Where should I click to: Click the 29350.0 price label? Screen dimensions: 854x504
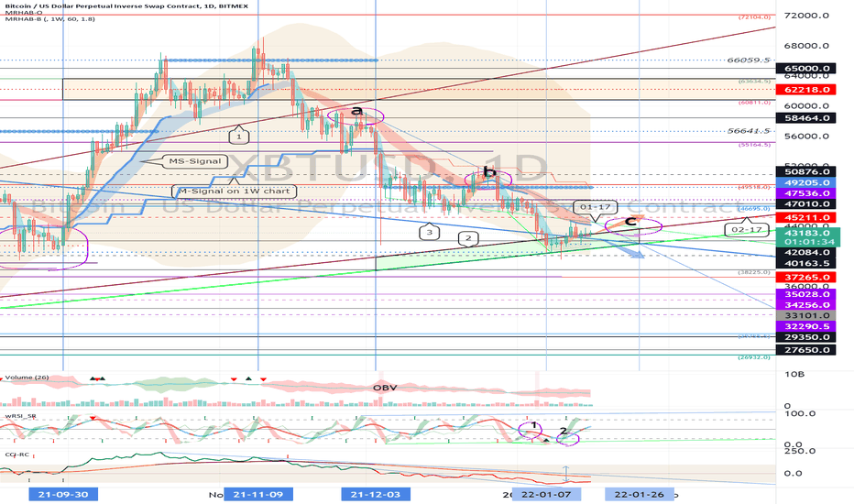pos(807,337)
